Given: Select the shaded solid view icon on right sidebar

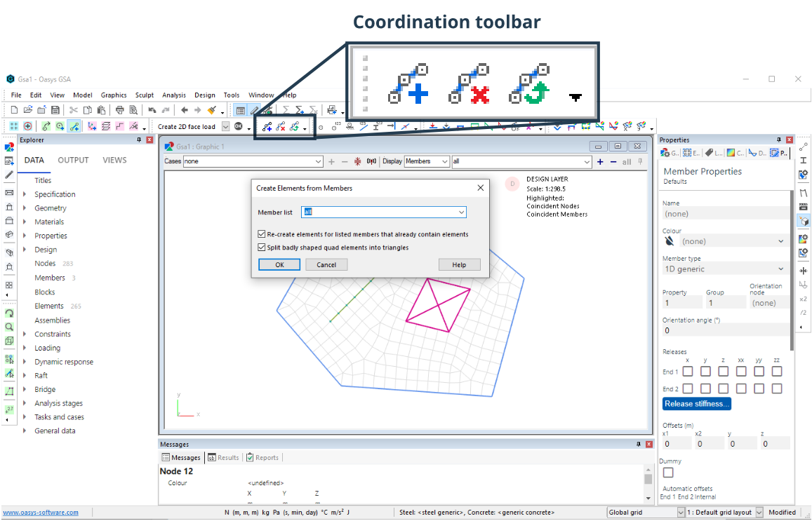Looking at the screenshot, I should [x=804, y=219].
